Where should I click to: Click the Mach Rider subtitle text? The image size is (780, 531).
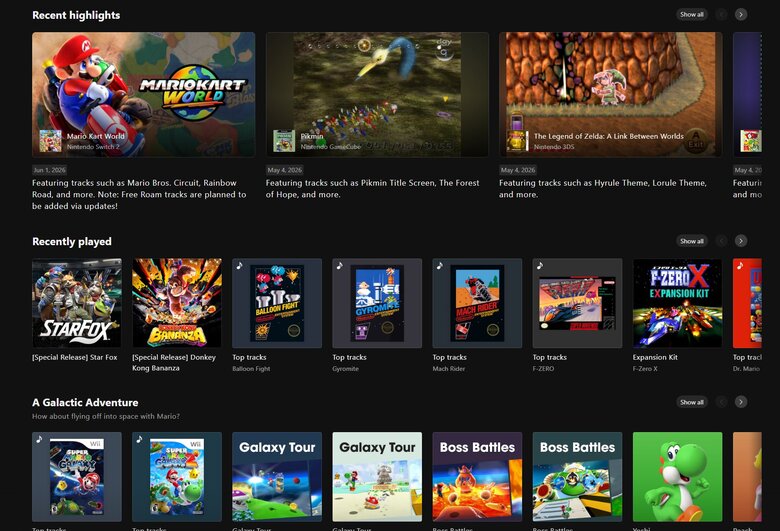(x=449, y=369)
